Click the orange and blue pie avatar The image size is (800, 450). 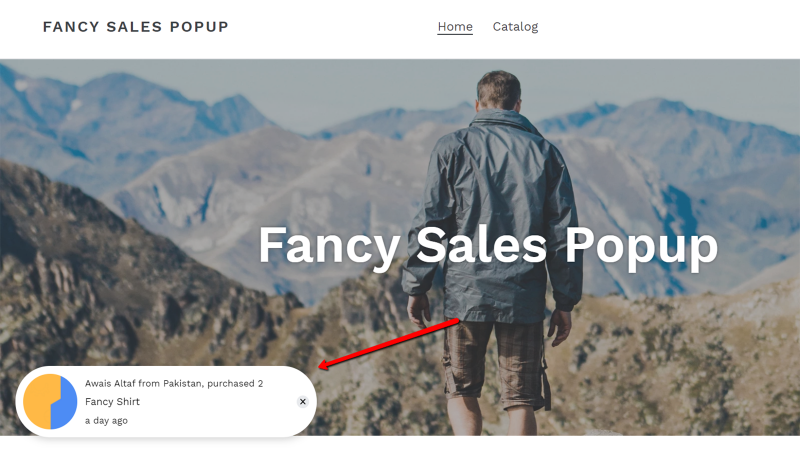(50, 402)
